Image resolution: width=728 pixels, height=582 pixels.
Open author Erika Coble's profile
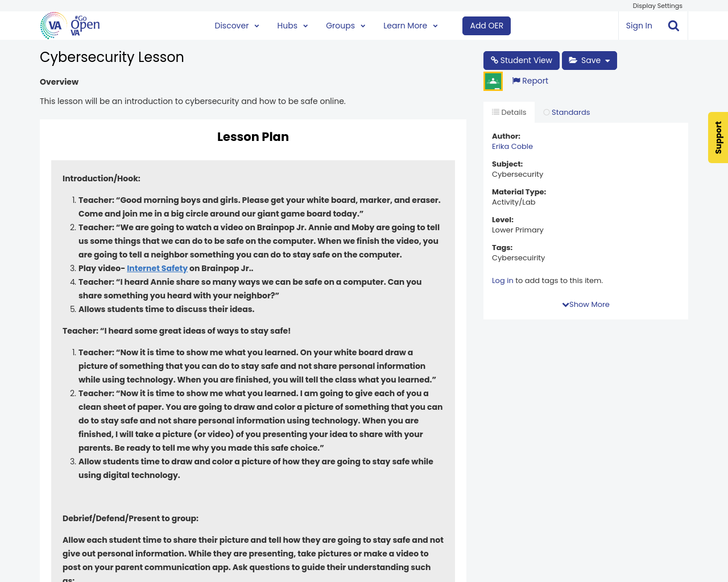pyautogui.click(x=512, y=147)
